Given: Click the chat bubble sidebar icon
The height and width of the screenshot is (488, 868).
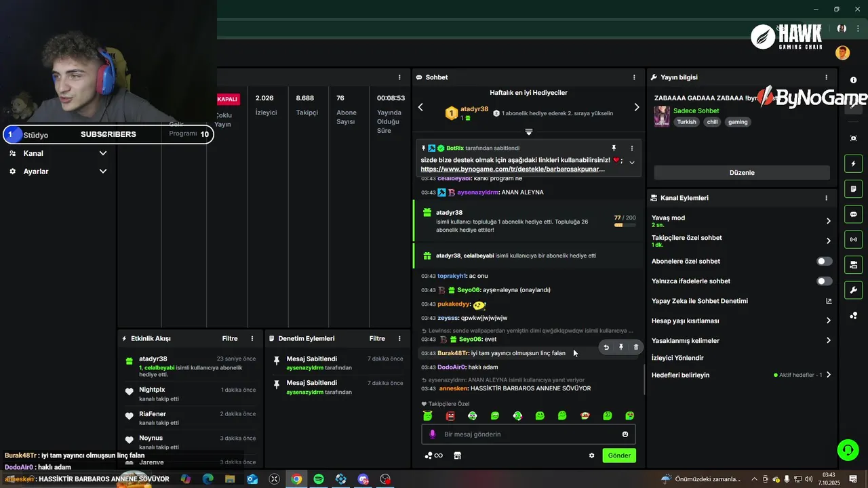Looking at the screenshot, I should click(x=853, y=214).
